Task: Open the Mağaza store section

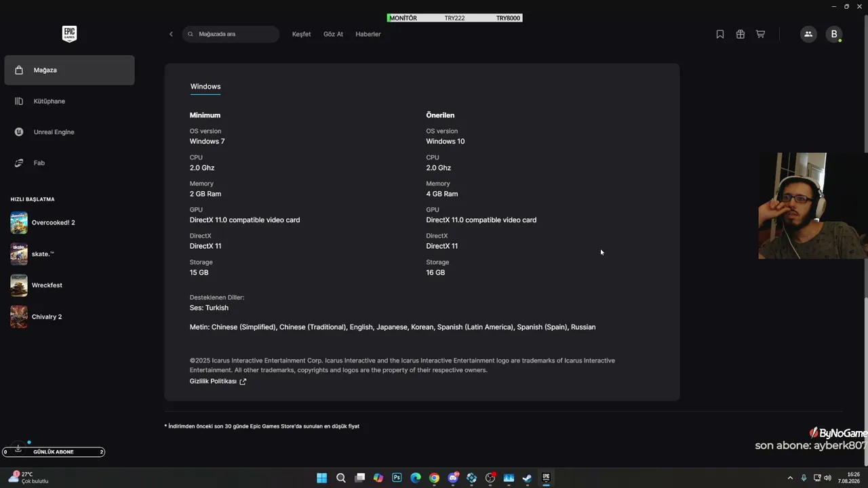Action: (69, 70)
